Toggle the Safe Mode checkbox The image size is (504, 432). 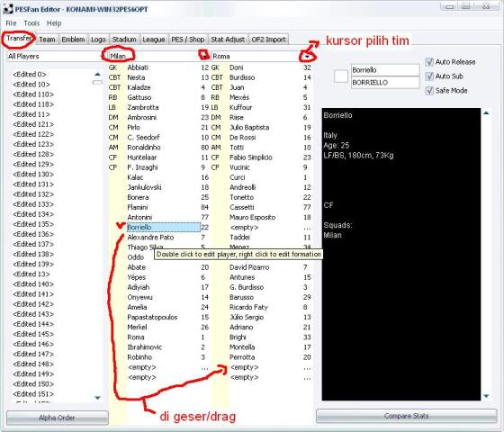[x=429, y=91]
